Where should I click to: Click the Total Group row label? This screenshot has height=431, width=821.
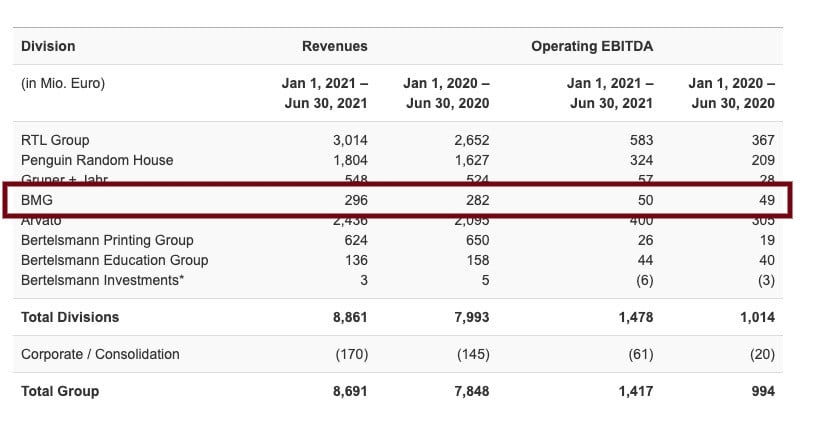pos(60,391)
